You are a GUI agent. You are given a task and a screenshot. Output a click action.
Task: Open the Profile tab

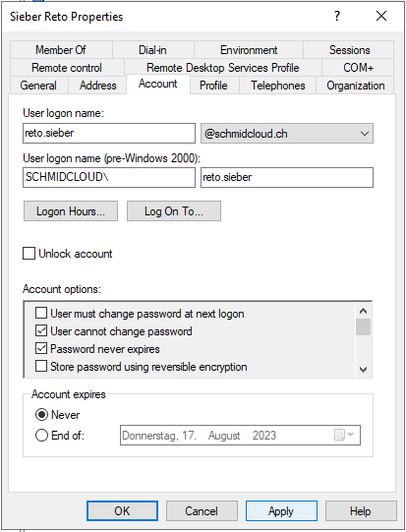coord(213,86)
